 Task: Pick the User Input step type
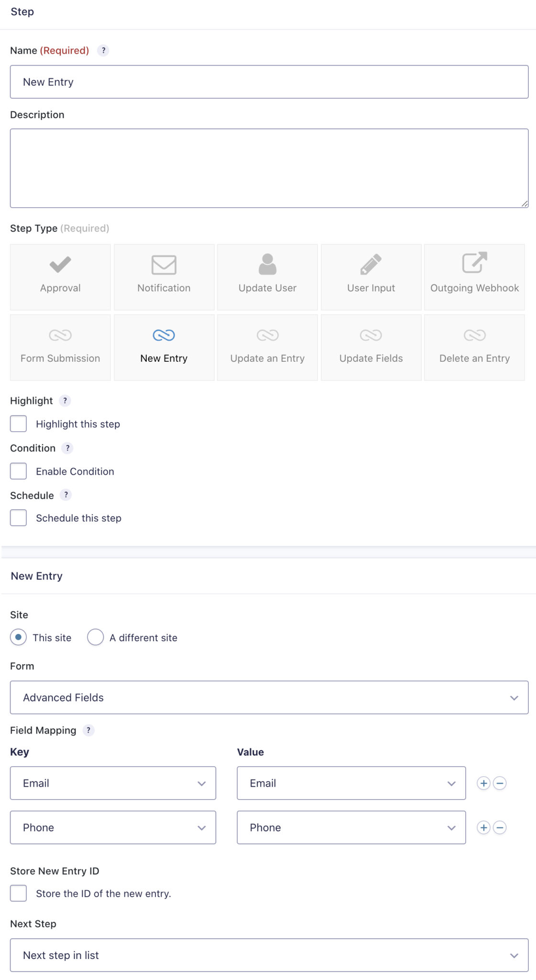click(x=371, y=277)
